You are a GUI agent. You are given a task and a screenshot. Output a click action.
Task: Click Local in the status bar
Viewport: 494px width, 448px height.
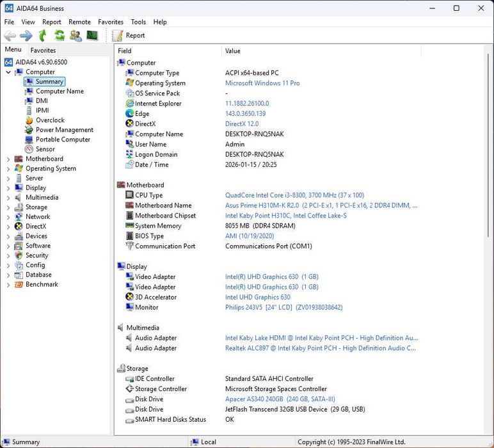(x=208, y=442)
